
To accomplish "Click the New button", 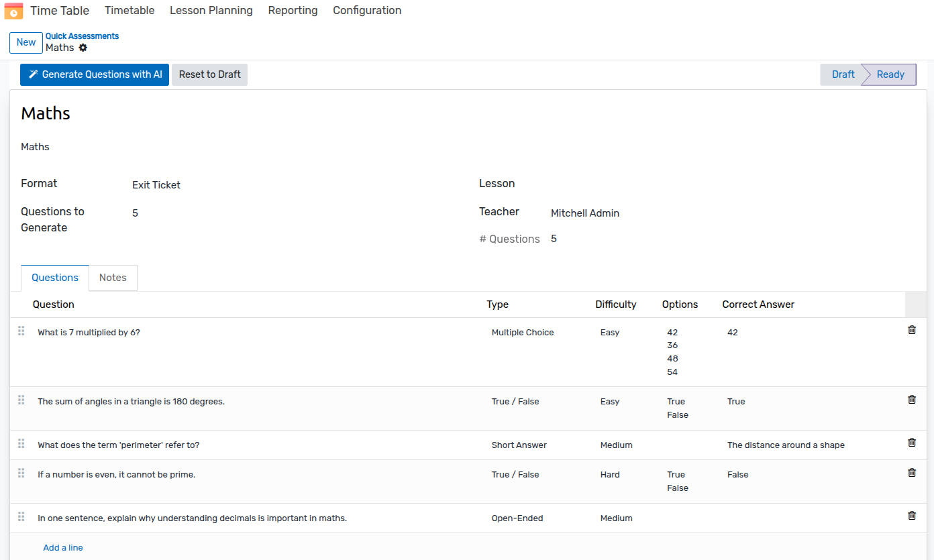I will [x=26, y=42].
